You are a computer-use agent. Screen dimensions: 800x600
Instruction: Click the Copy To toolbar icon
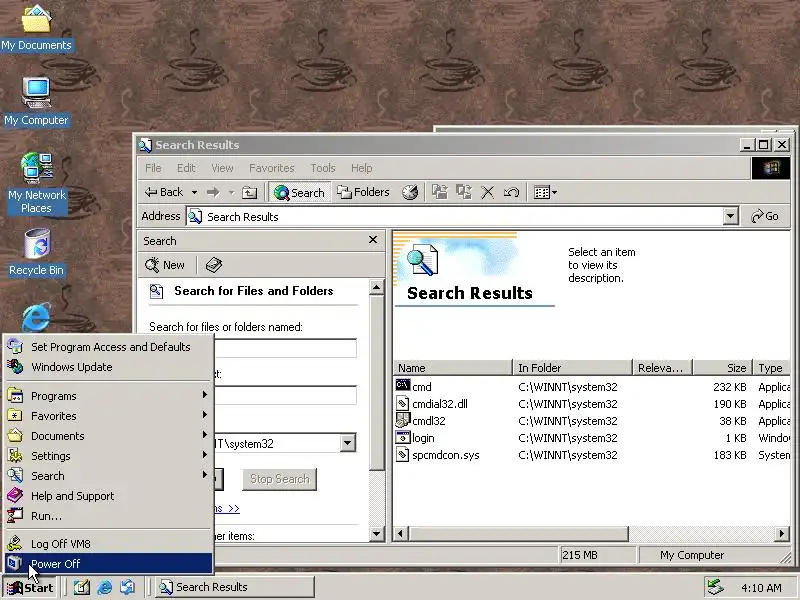464,192
